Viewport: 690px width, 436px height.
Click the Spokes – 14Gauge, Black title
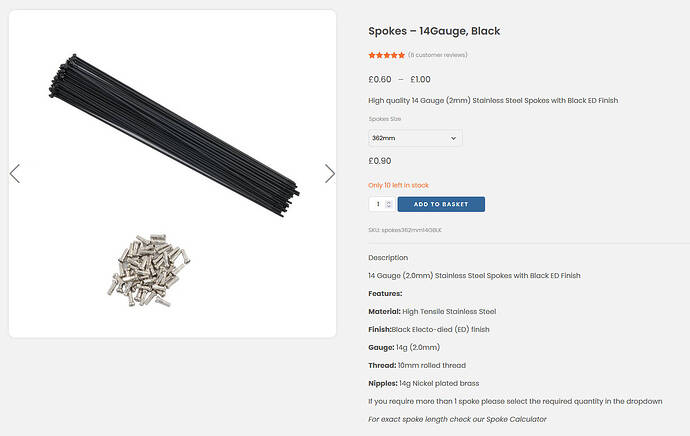[434, 31]
